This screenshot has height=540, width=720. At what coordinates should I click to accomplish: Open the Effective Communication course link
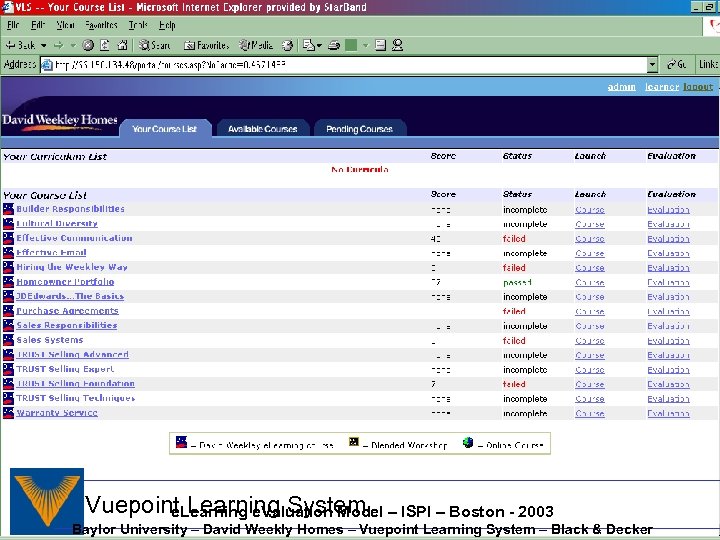click(x=74, y=238)
